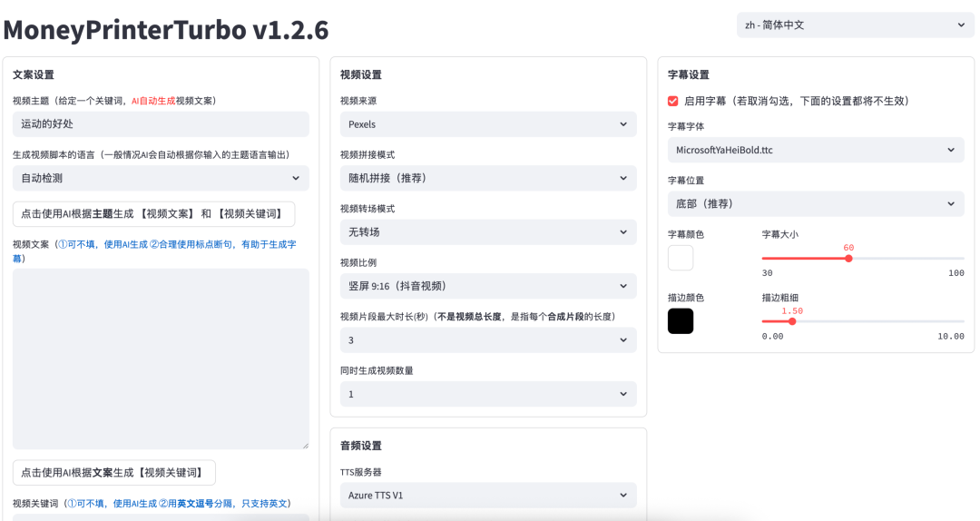980x521 pixels.
Task: Open the zh - 简体中文 language dropdown
Action: pos(855,25)
